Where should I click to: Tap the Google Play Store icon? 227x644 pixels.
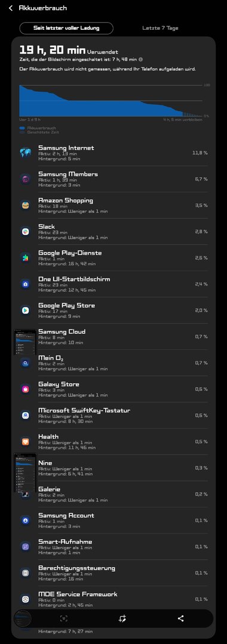(x=26, y=311)
